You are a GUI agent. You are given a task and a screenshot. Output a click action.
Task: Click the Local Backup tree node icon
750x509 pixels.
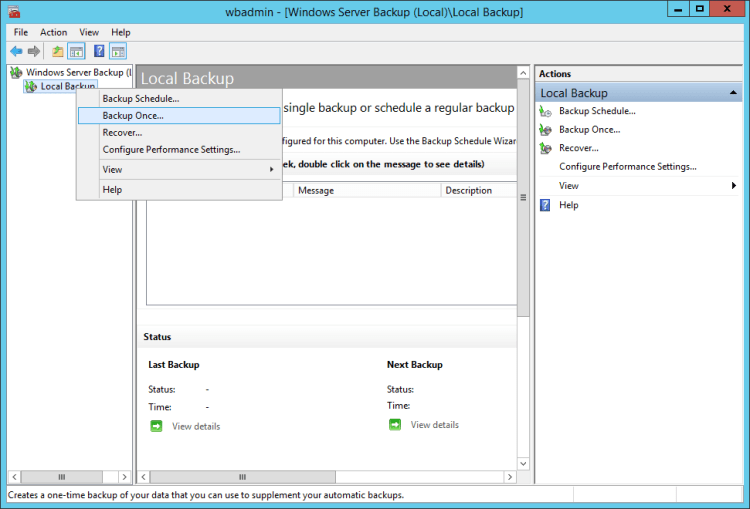(31, 87)
